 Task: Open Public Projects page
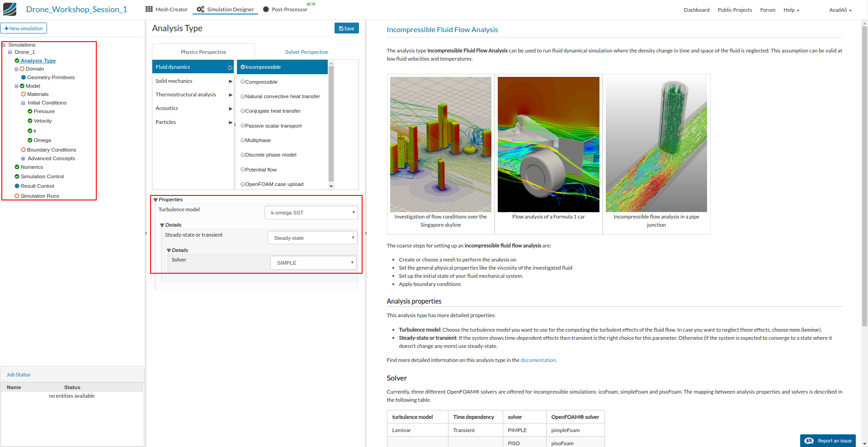click(x=735, y=10)
